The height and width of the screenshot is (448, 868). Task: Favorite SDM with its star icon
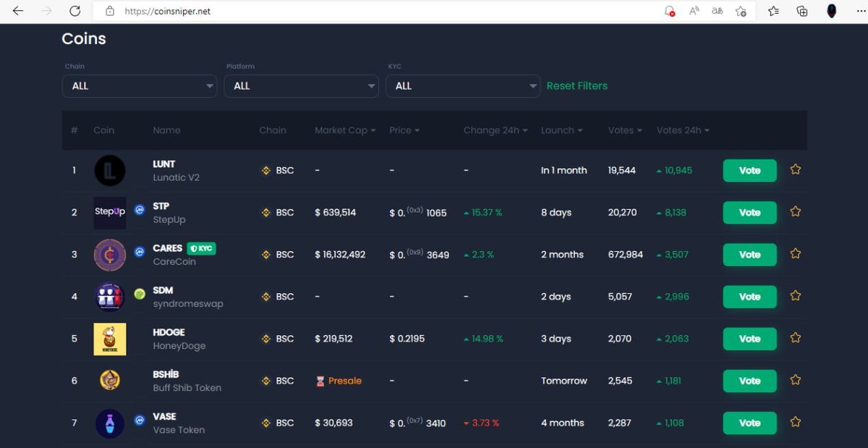(796, 295)
